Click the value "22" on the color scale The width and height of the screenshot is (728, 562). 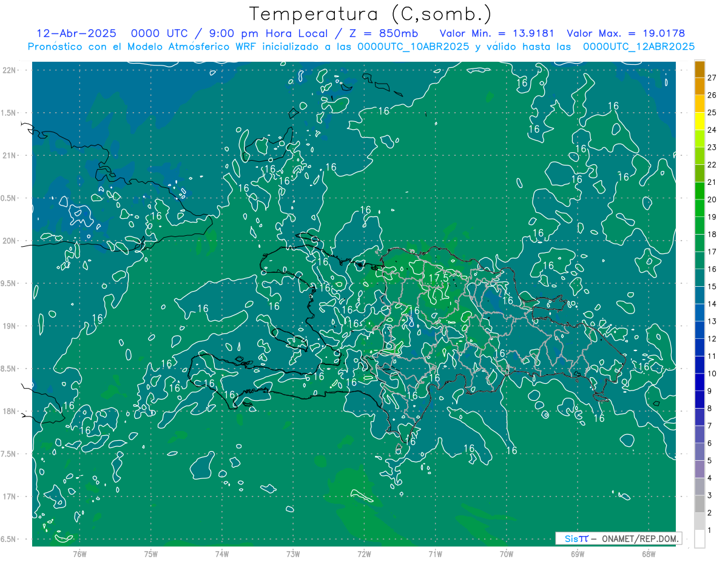pyautogui.click(x=712, y=164)
